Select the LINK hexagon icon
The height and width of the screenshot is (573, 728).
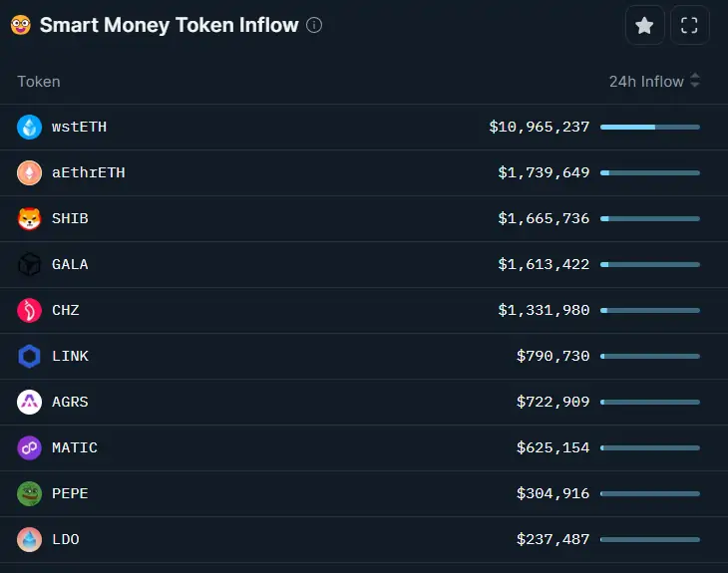click(29, 356)
